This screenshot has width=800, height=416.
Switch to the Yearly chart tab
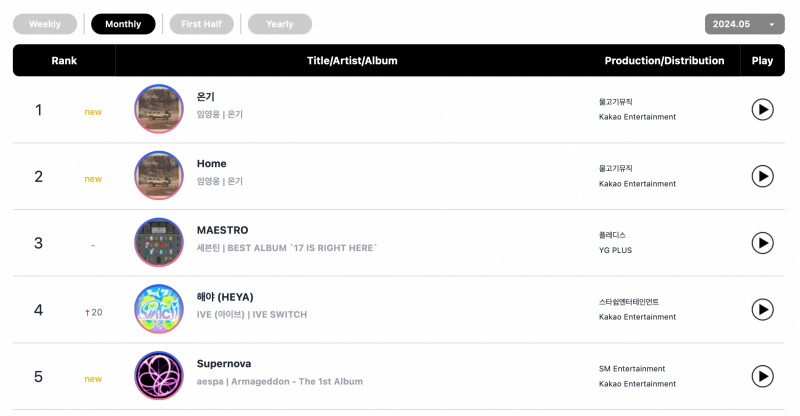coord(280,24)
